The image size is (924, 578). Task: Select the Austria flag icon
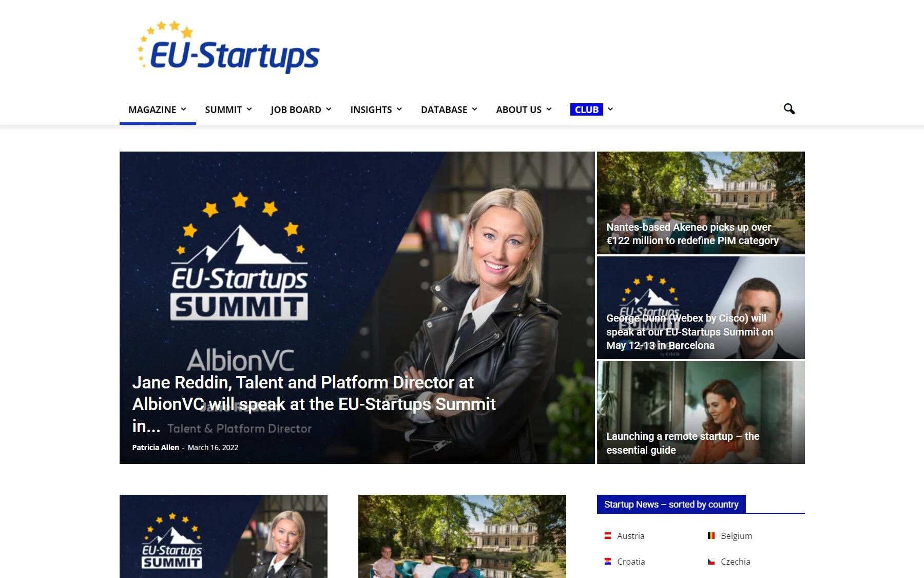coord(608,536)
